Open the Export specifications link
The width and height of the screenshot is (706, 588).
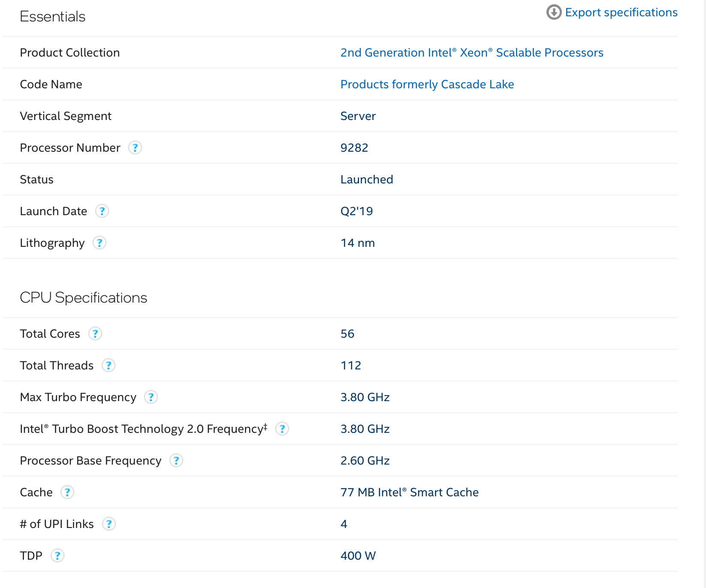(x=621, y=12)
